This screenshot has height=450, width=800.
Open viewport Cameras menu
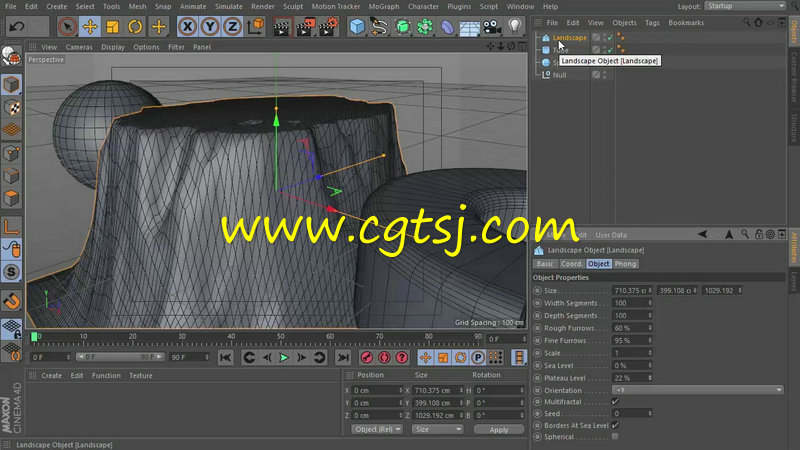79,47
